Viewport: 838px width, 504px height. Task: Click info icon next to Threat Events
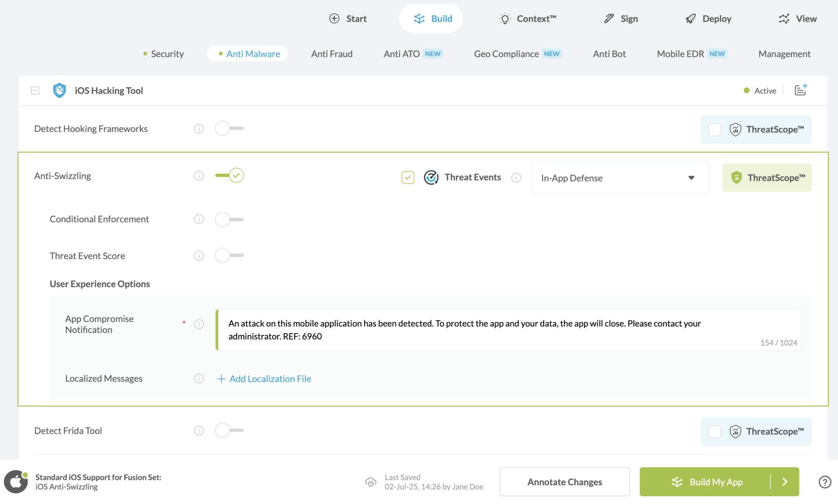click(x=516, y=178)
